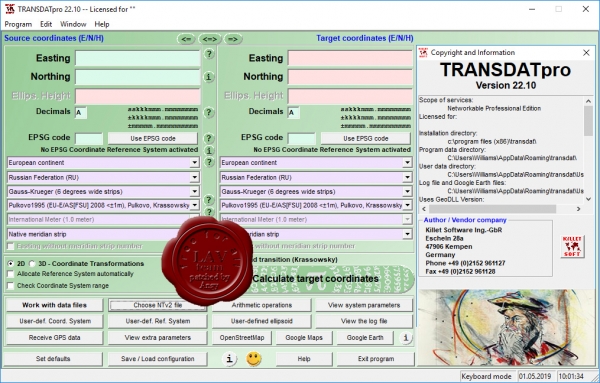Open info icon beside Northing field
This screenshot has width=600, height=383.
(209, 77)
